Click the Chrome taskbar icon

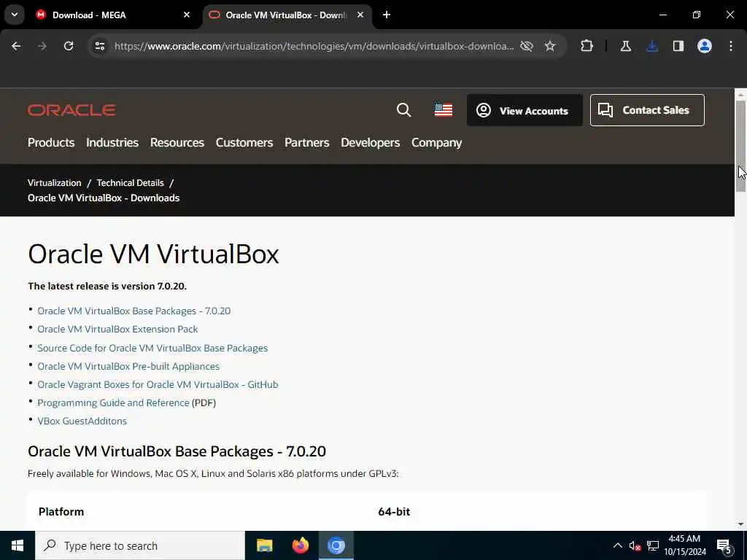336,545
